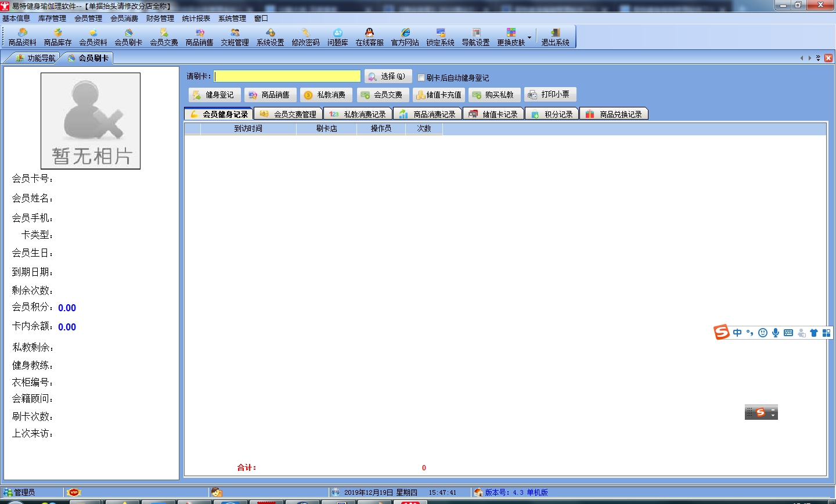This screenshot has height=504, width=836.
Task: Switch to the 功能导航 document tab
Action: tap(35, 58)
